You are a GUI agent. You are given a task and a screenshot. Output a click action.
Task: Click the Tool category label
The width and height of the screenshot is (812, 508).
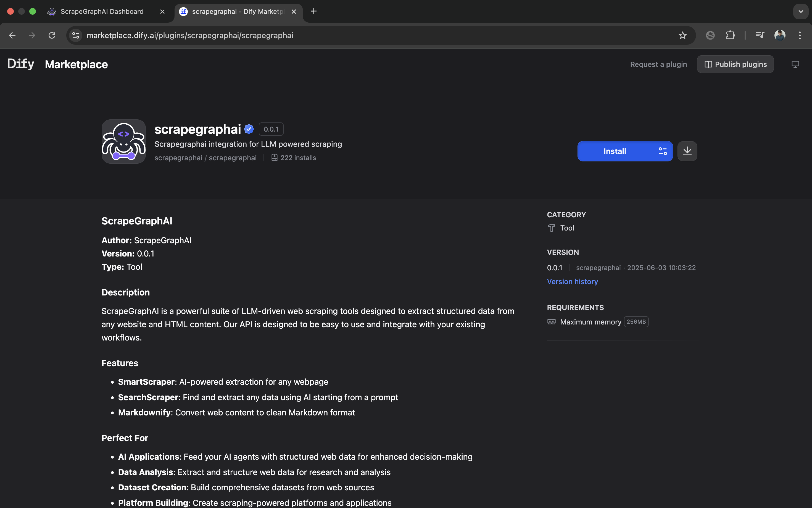pos(567,228)
